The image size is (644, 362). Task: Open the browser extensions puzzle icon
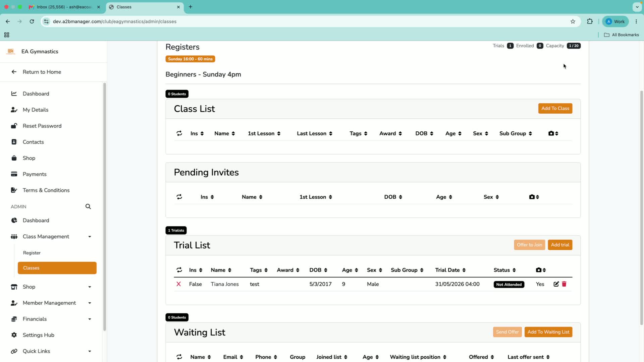(x=590, y=21)
